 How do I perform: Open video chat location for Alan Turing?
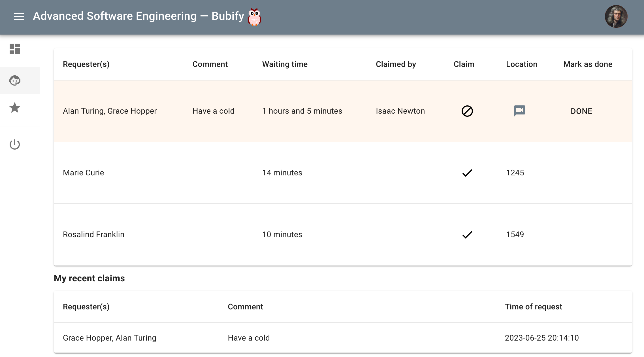pyautogui.click(x=519, y=111)
